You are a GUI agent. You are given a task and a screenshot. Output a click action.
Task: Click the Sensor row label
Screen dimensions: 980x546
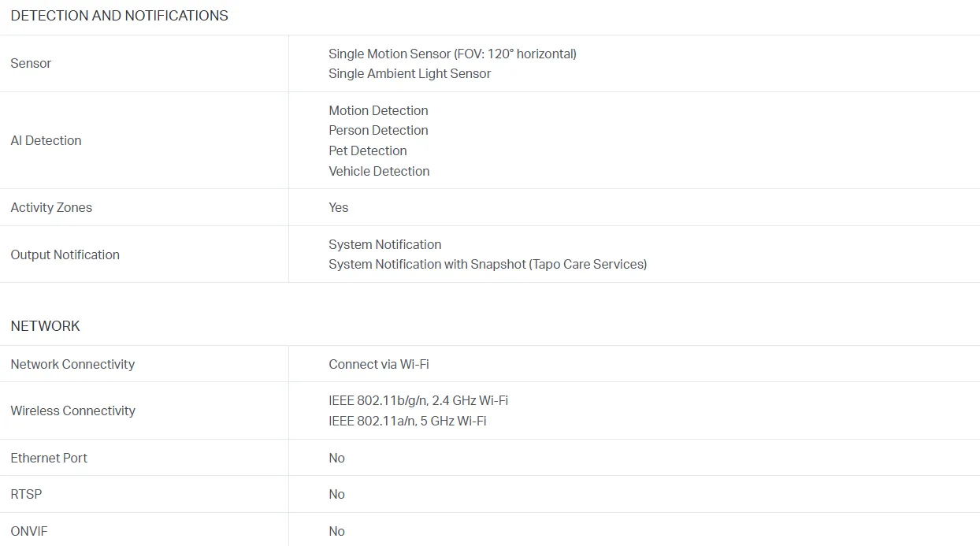click(x=31, y=63)
